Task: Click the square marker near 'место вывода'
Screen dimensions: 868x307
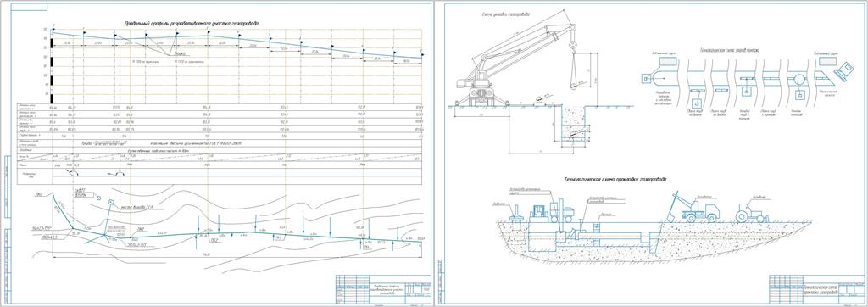Action: pyautogui.click(x=111, y=202)
